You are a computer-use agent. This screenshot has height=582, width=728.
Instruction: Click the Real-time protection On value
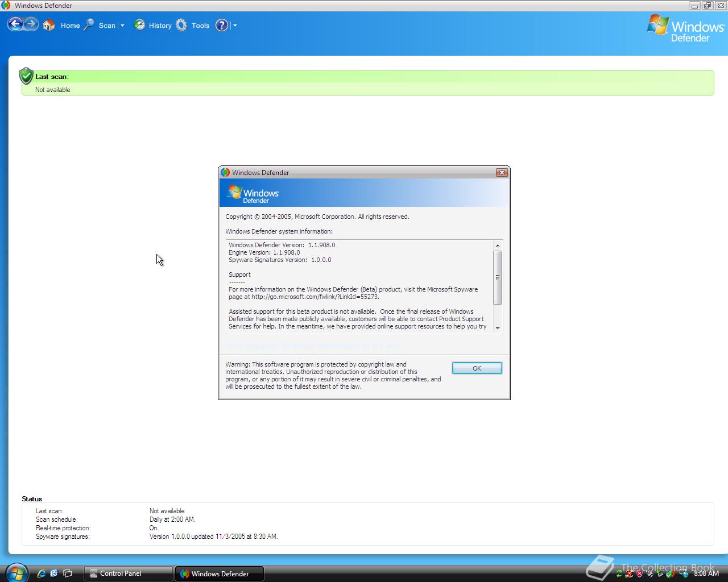tap(154, 528)
